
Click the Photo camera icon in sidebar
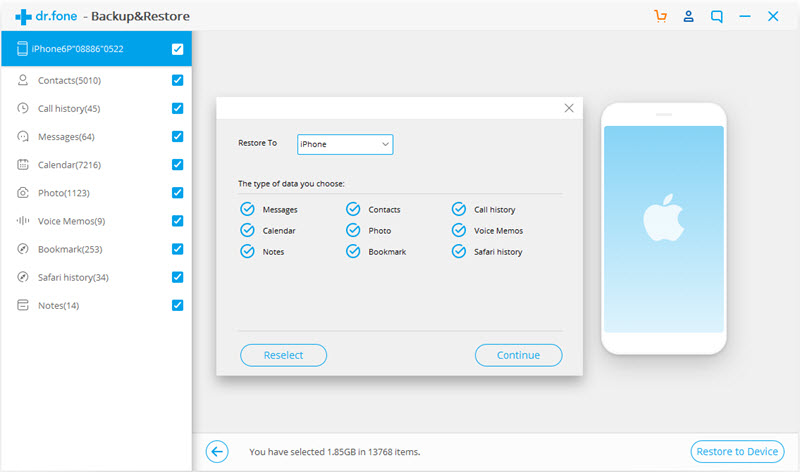[x=23, y=192]
